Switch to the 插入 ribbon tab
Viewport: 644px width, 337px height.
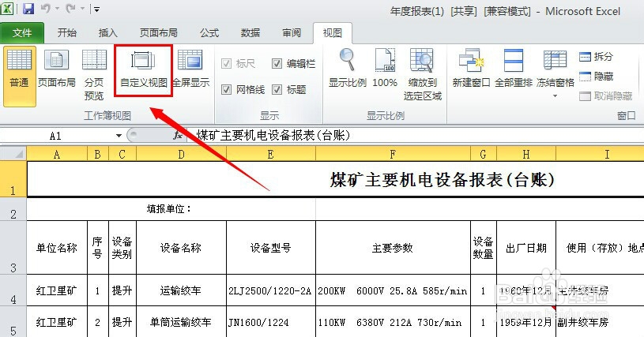point(108,33)
